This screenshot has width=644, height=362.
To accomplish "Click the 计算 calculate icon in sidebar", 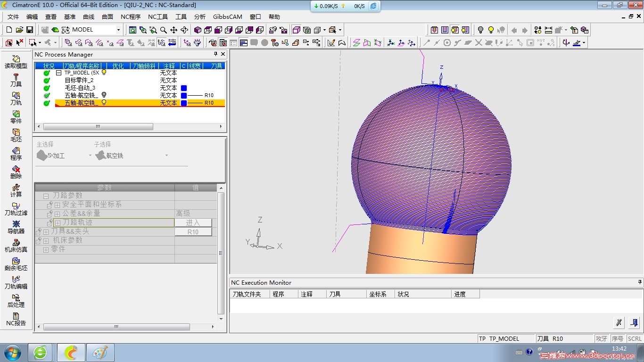I will pos(16,190).
